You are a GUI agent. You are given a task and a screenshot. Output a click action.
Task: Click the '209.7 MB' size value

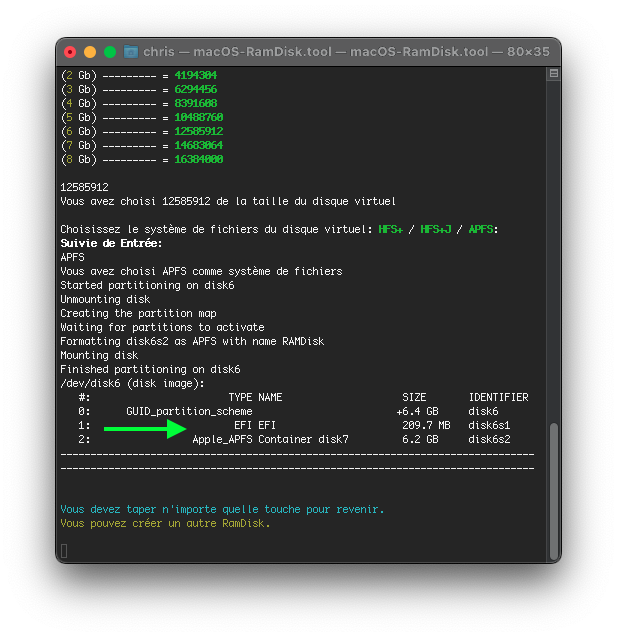(x=426, y=425)
